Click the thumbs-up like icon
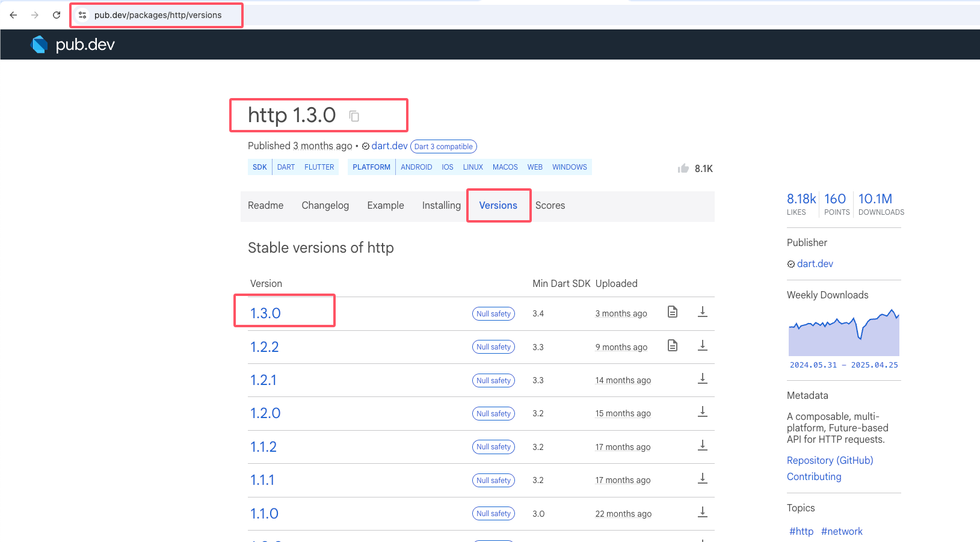The width and height of the screenshot is (980, 542). point(683,168)
